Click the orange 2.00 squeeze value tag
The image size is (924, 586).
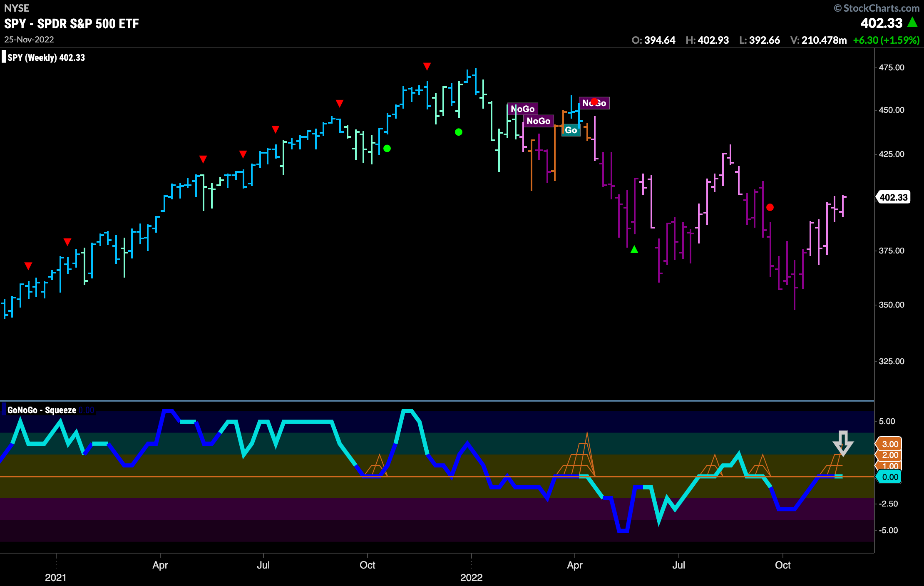point(889,455)
